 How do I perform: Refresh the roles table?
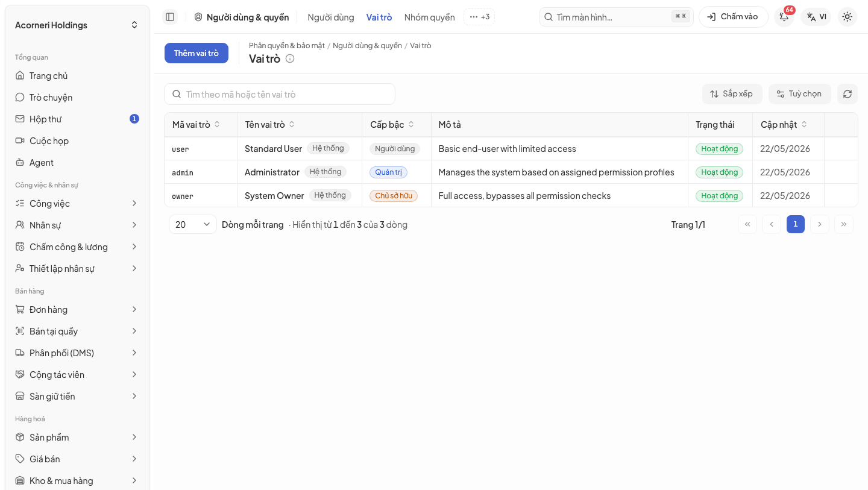pyautogui.click(x=847, y=94)
